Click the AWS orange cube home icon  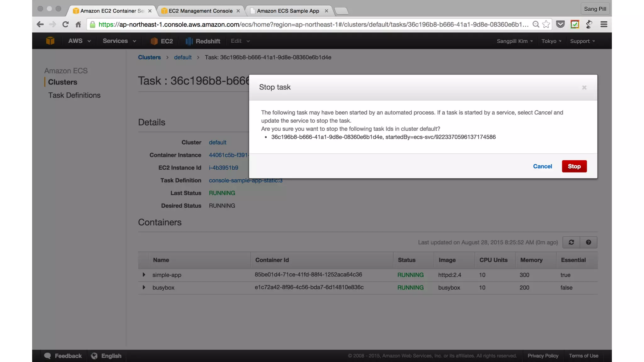pos(50,41)
